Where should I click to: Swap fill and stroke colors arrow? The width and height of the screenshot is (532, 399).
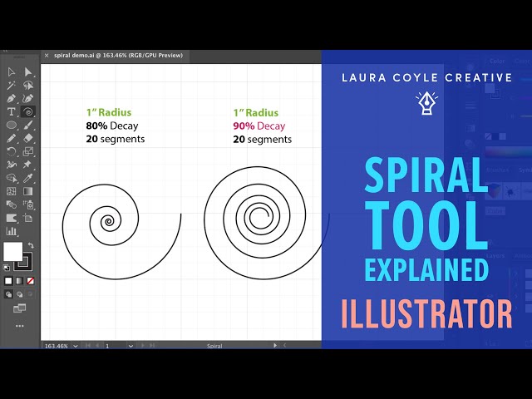tap(31, 245)
